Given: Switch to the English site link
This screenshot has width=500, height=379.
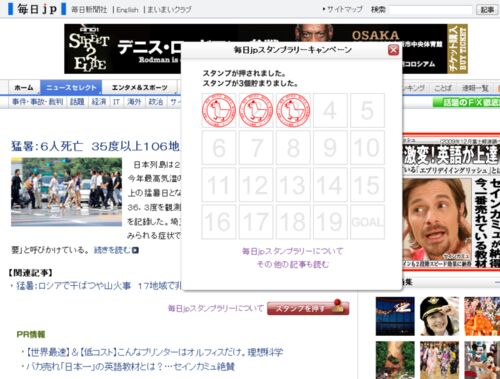Looking at the screenshot, I should click(x=127, y=10).
